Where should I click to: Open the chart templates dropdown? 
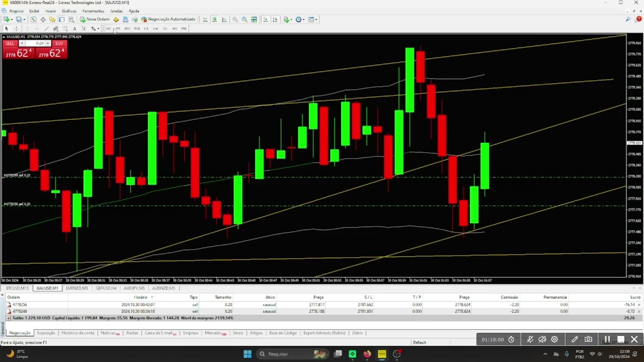click(x=316, y=20)
